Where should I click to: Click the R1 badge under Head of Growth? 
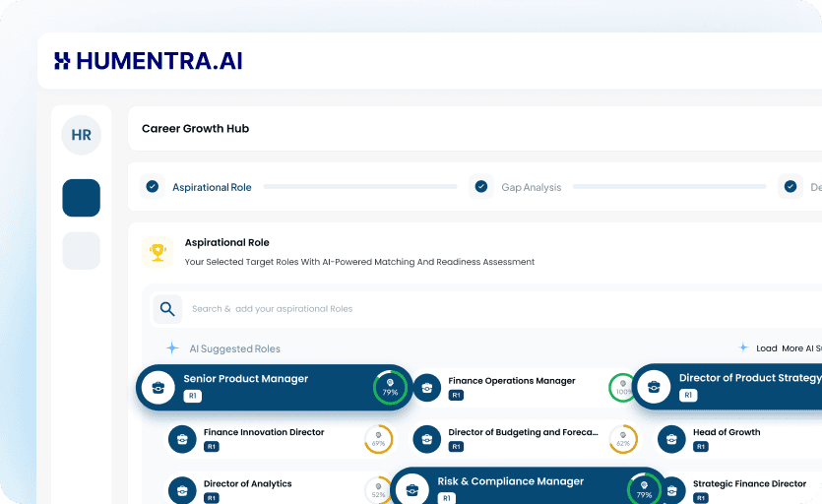pos(701,447)
